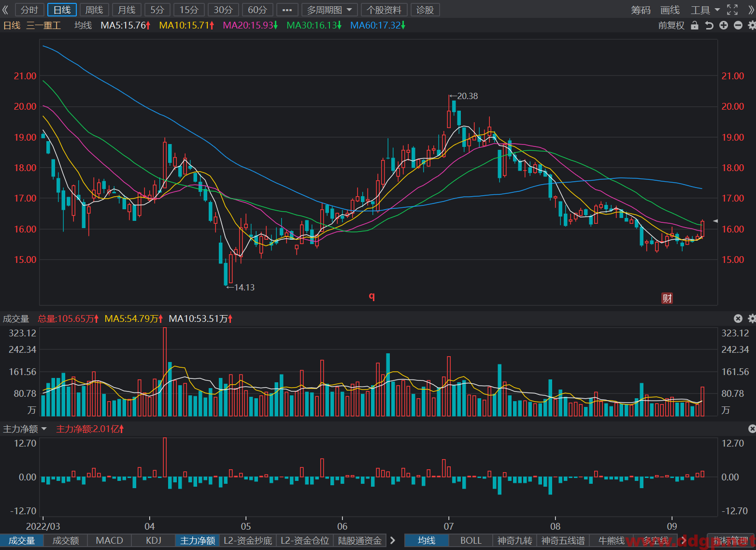The image size is (756, 550).
Task: Zoom in with the plus circle icon
Action: point(723,25)
